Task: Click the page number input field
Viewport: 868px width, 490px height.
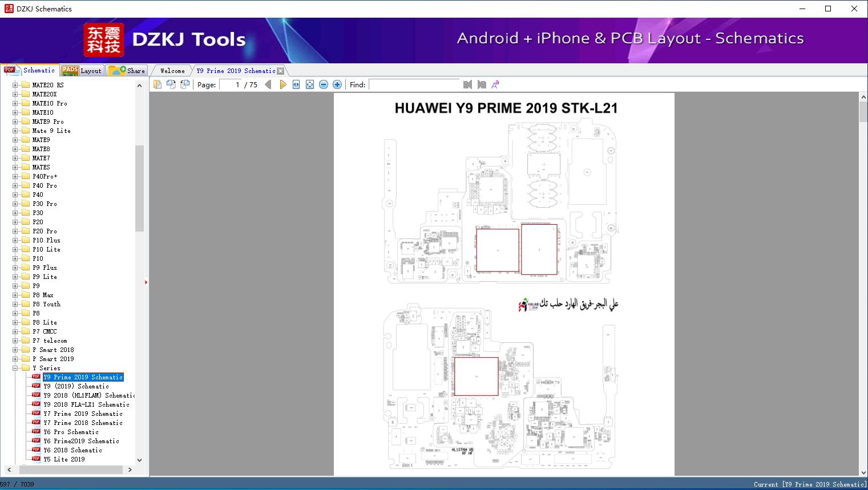Action: tap(231, 84)
